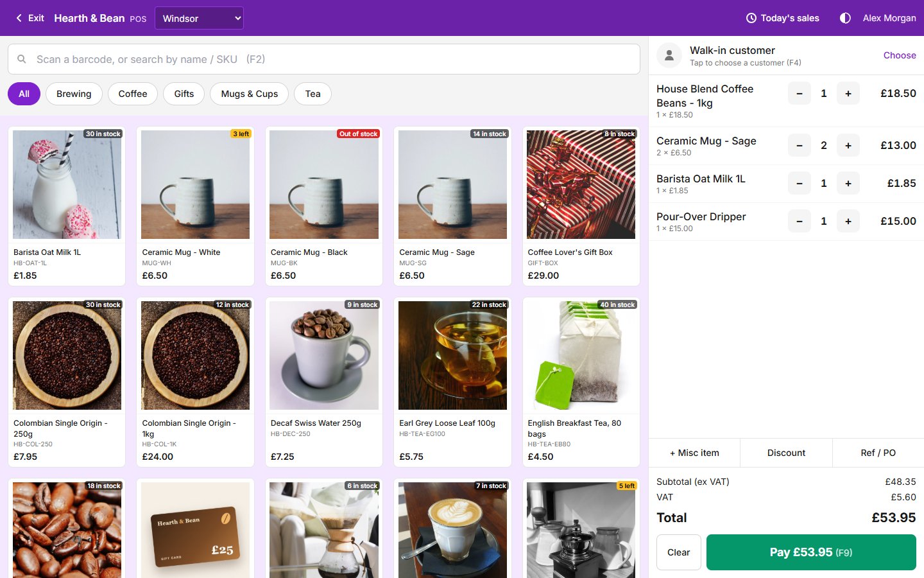Click the search magnifier icon
The image size is (924, 578).
[22, 59]
